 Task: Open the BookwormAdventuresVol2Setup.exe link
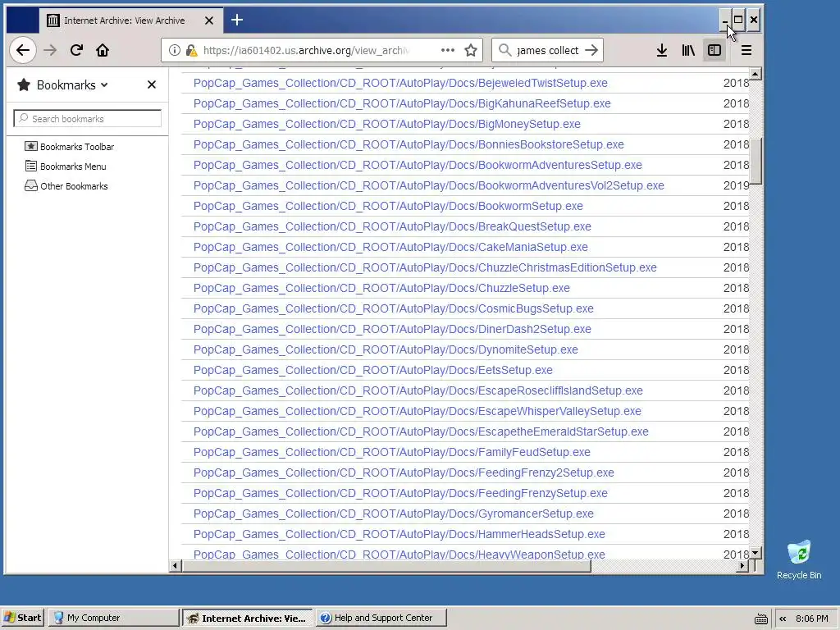428,185
